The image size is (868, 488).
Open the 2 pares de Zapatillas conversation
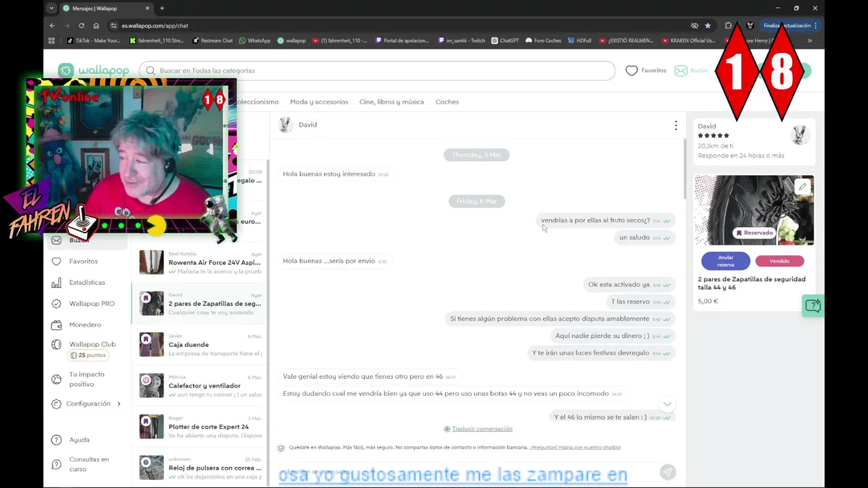[x=200, y=304]
